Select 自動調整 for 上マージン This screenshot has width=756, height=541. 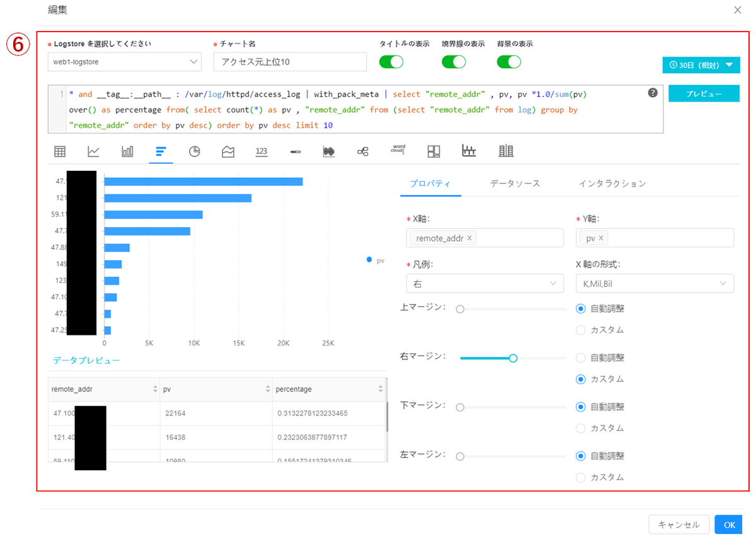(x=581, y=308)
